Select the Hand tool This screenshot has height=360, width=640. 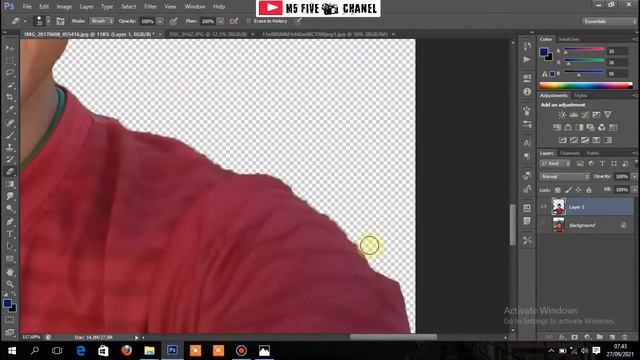tap(10, 271)
